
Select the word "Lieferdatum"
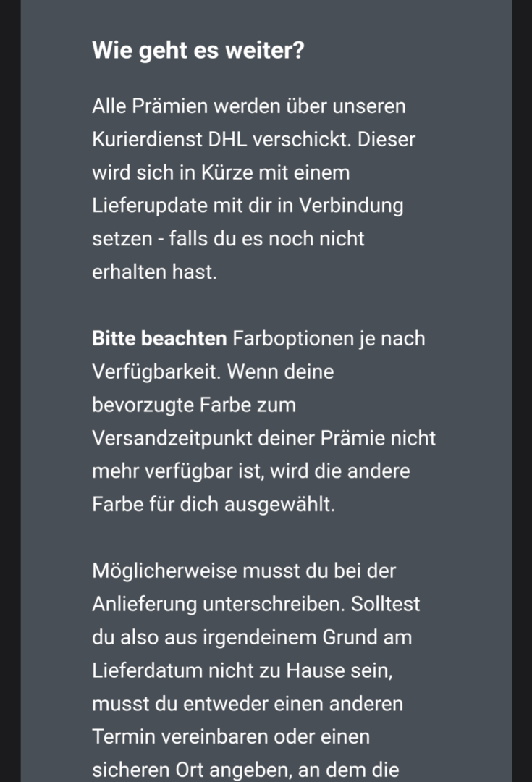pyautogui.click(x=148, y=670)
